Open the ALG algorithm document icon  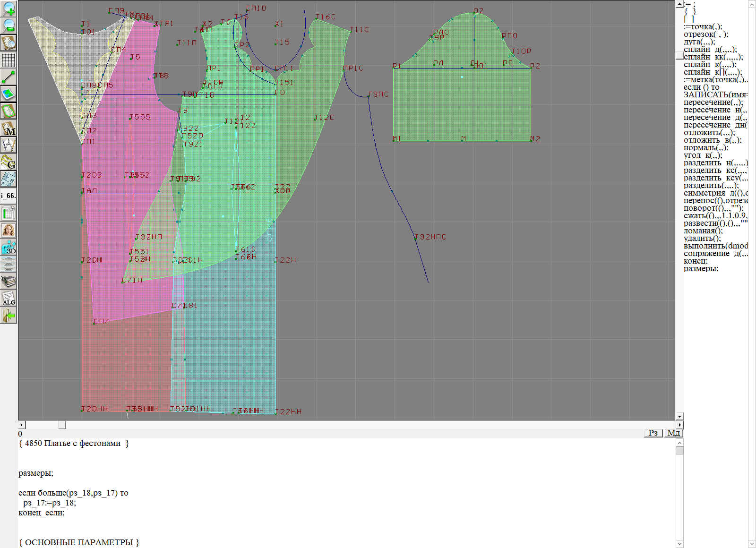[x=9, y=299]
